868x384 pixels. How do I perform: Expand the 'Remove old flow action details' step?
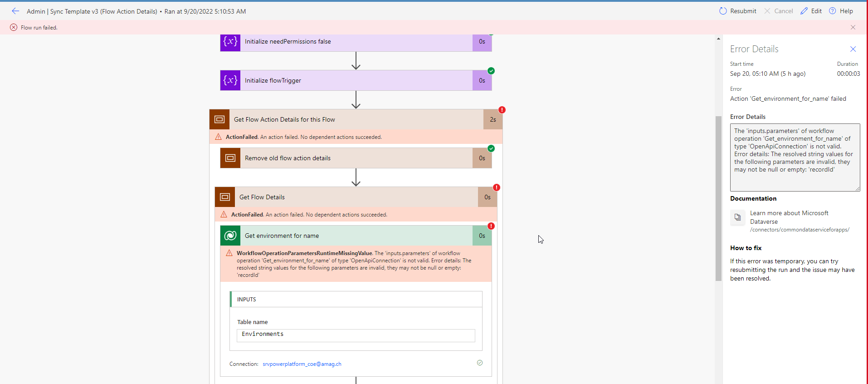click(x=356, y=158)
